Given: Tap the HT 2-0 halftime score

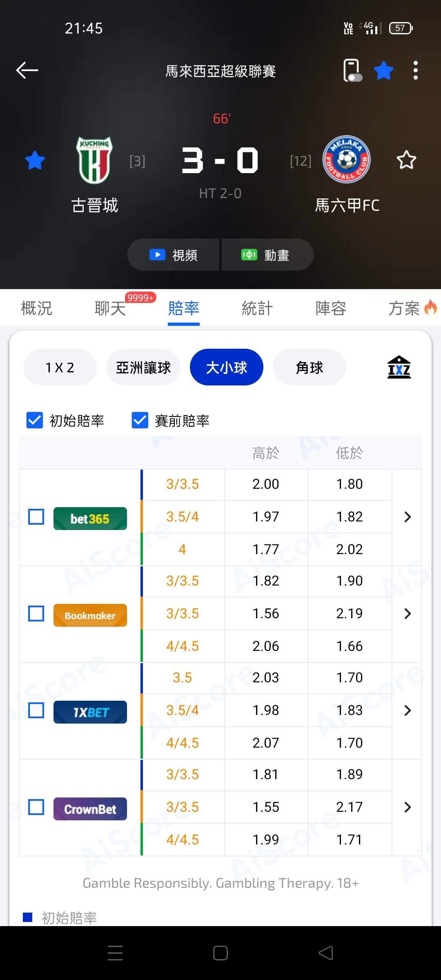Looking at the screenshot, I should click(x=220, y=193).
